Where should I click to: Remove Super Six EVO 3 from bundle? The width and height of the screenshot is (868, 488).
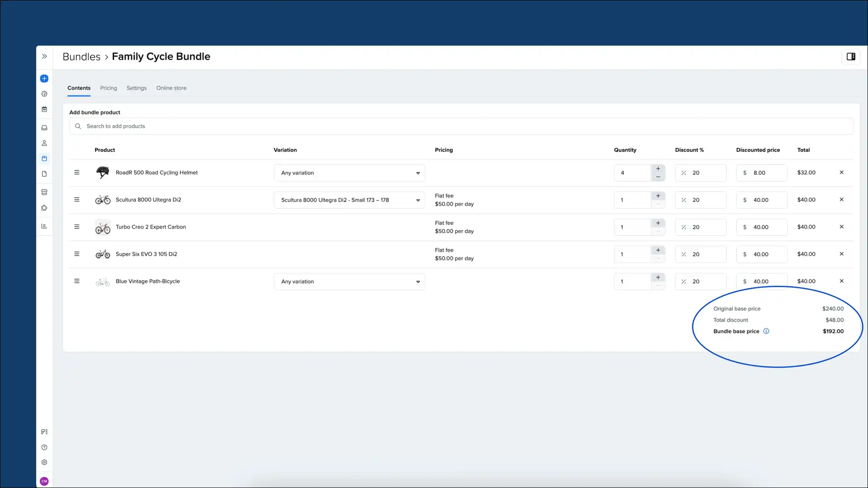click(841, 254)
